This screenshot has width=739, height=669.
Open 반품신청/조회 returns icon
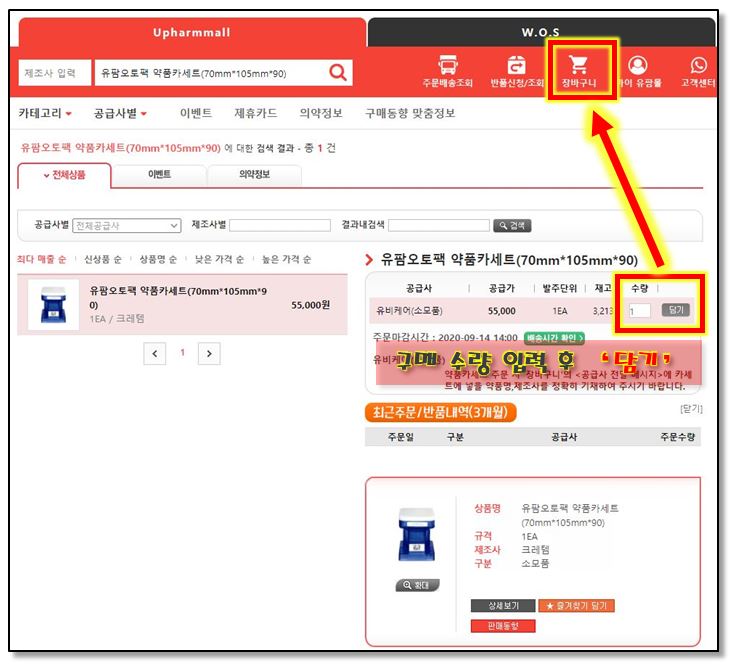517,71
